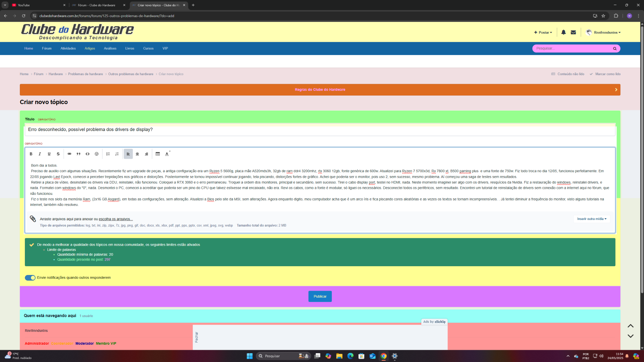The width and height of the screenshot is (644, 362).
Task: Go to Problemas de hardware breadcrumb
Action: pos(86,74)
